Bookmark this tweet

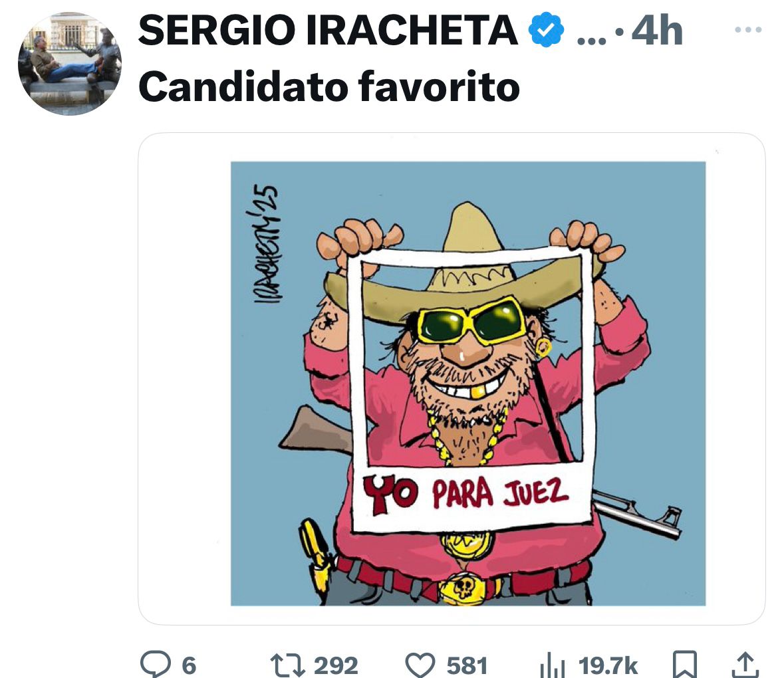[x=686, y=664]
